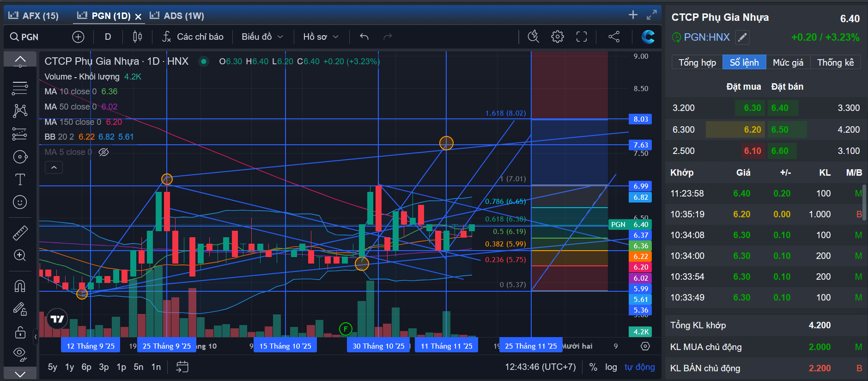
Task: Collapse the drawing toolbar upward
Action: click(x=20, y=60)
